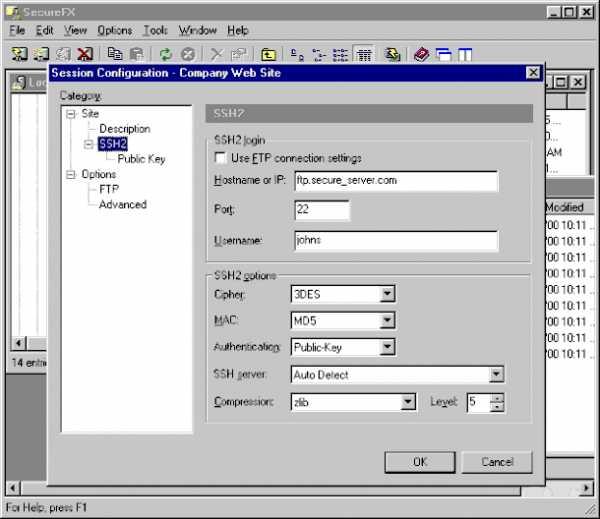Click the Username field
The height and width of the screenshot is (519, 600).
click(x=396, y=240)
